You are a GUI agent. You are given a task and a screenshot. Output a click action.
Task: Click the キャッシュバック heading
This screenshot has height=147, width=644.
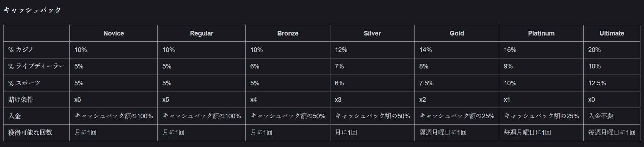click(33, 10)
